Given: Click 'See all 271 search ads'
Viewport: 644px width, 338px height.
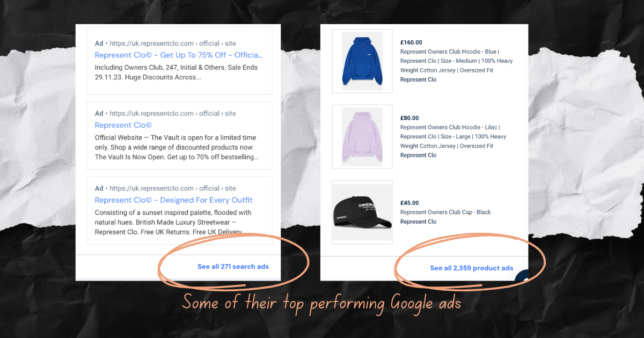Looking at the screenshot, I should pos(233,267).
